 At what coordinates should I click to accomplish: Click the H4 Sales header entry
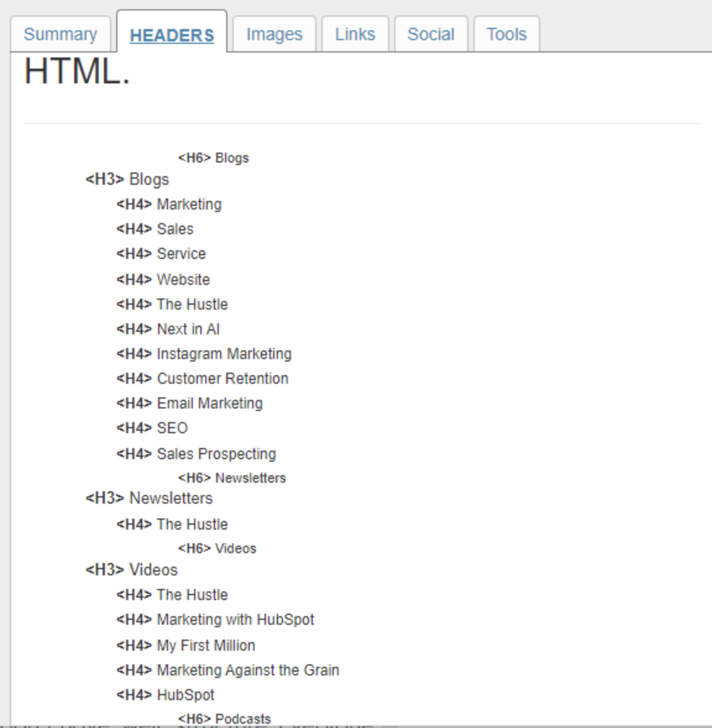(x=154, y=229)
